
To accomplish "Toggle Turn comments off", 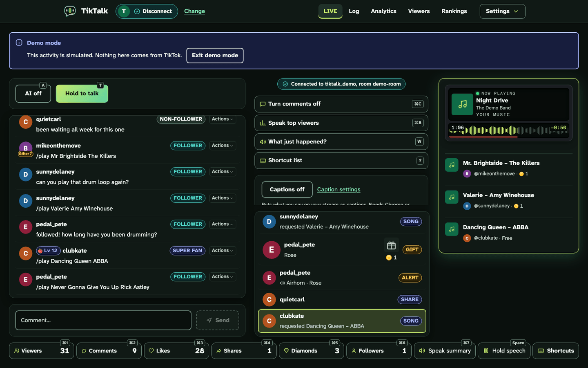I will 341,104.
